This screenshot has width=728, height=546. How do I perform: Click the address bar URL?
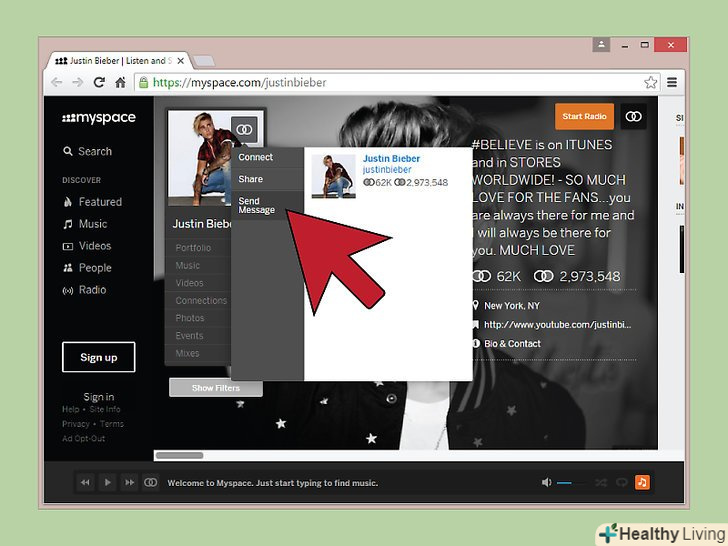[239, 83]
